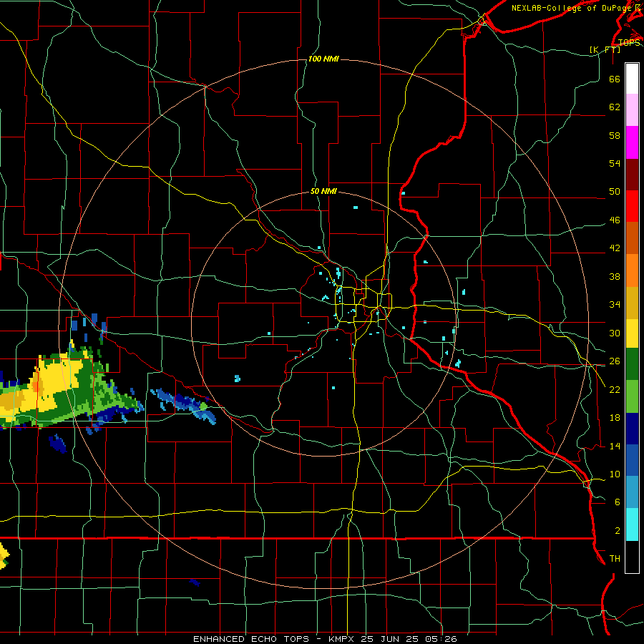Click the magenta legend swatch

[632, 142]
